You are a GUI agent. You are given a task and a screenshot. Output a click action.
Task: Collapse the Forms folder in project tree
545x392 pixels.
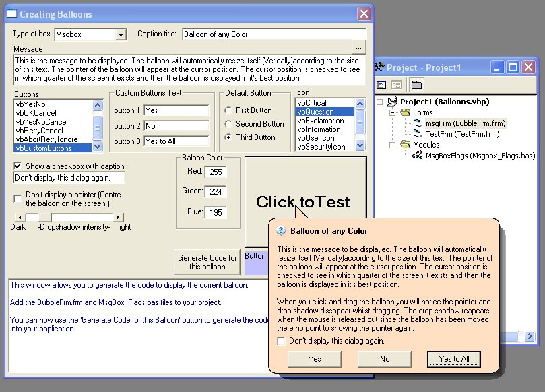(x=392, y=112)
